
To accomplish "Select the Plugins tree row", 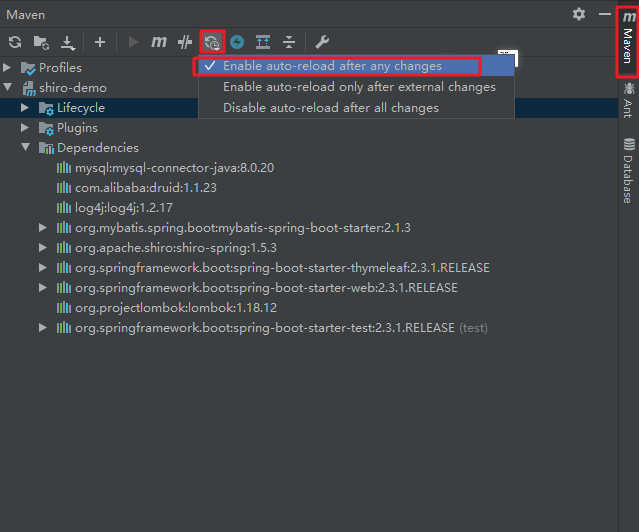I will pyautogui.click(x=309, y=128).
